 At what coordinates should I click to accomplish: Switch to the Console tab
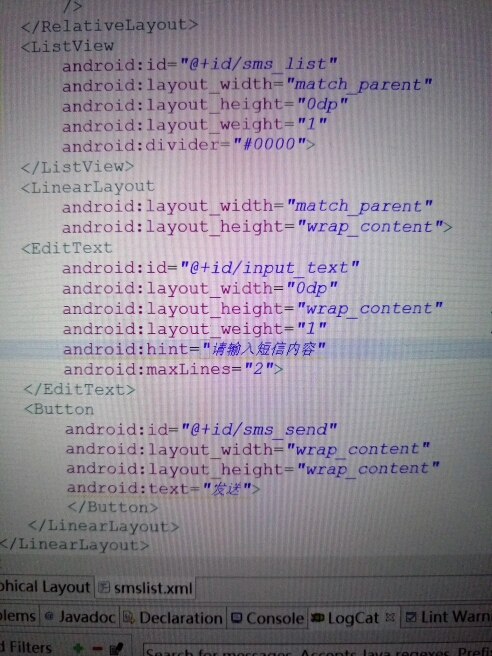pyautogui.click(x=268, y=618)
